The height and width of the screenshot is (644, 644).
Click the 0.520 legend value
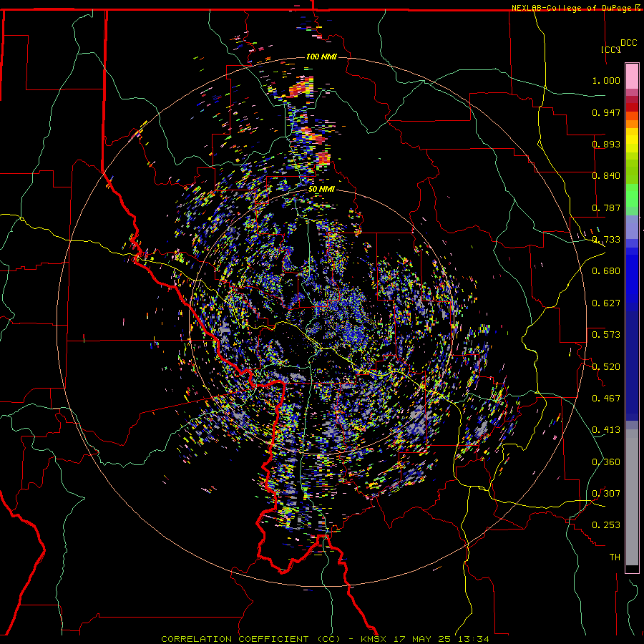coord(606,367)
